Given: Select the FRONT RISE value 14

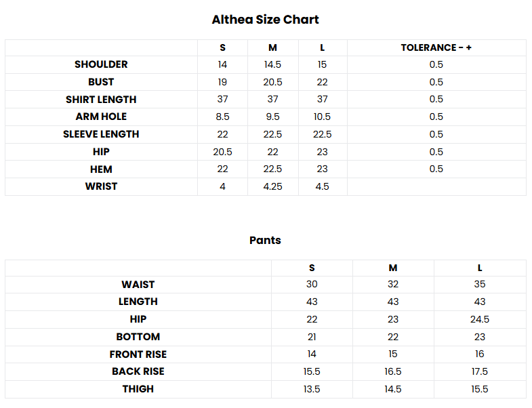Looking at the screenshot, I should (x=312, y=354).
